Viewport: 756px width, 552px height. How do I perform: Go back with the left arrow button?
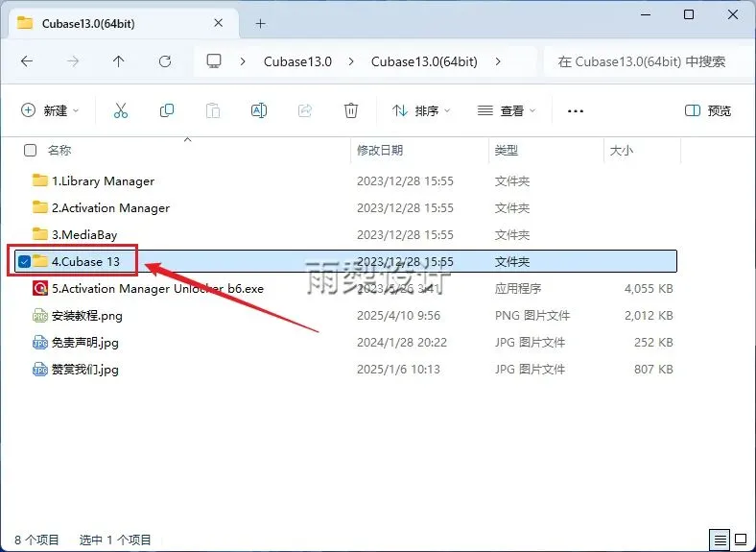tap(27, 61)
